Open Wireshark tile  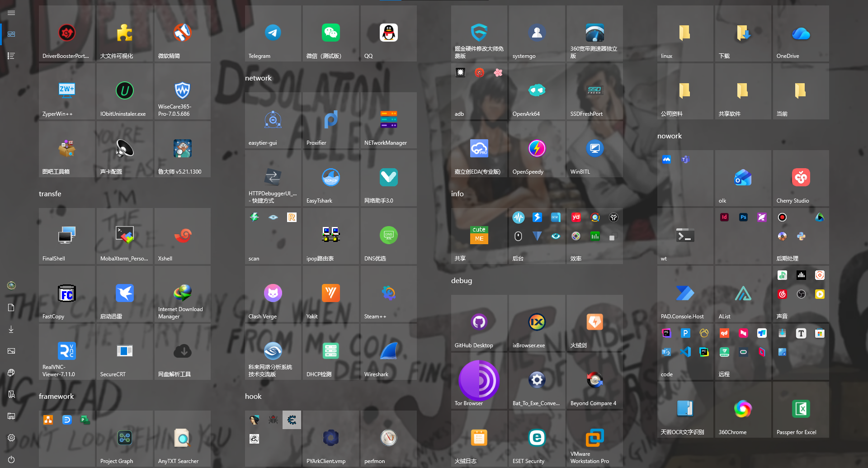(x=389, y=352)
